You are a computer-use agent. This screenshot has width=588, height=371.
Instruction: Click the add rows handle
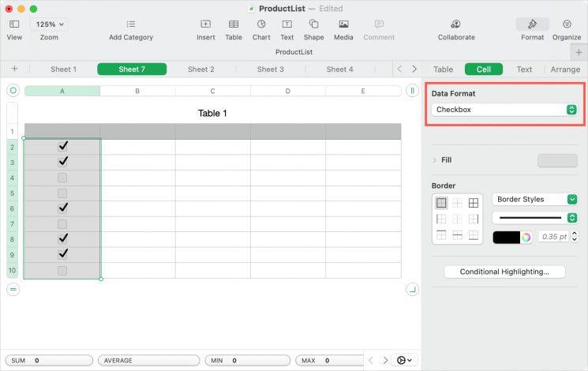[13, 289]
